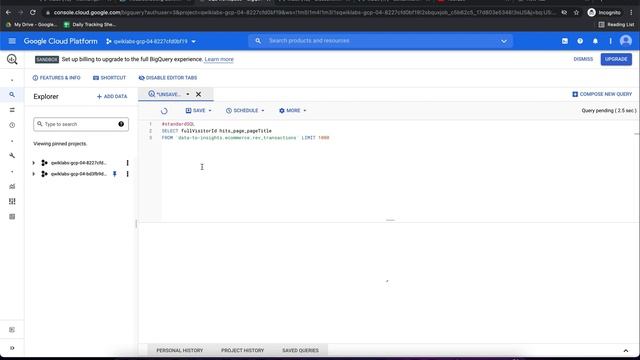Image resolution: width=640 pixels, height=360 pixels.
Task: Open the Explorer search help icon
Action: point(121,124)
